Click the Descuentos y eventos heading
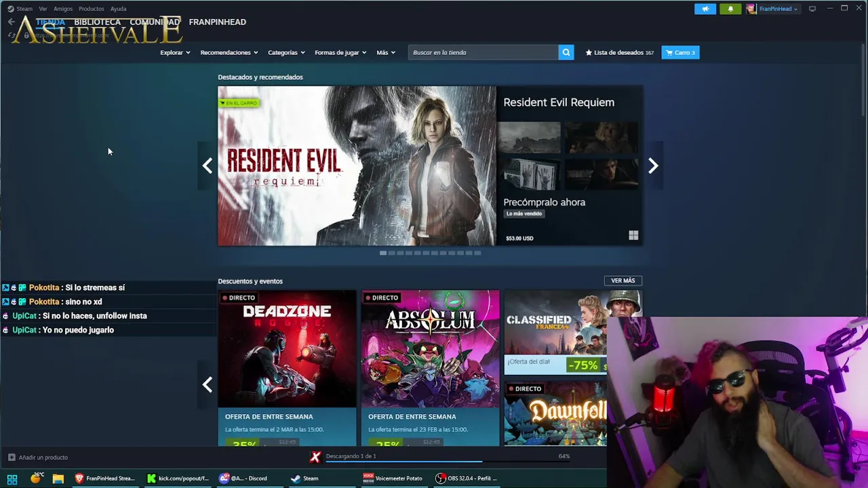Screen dimensions: 868x488 [250, 281]
